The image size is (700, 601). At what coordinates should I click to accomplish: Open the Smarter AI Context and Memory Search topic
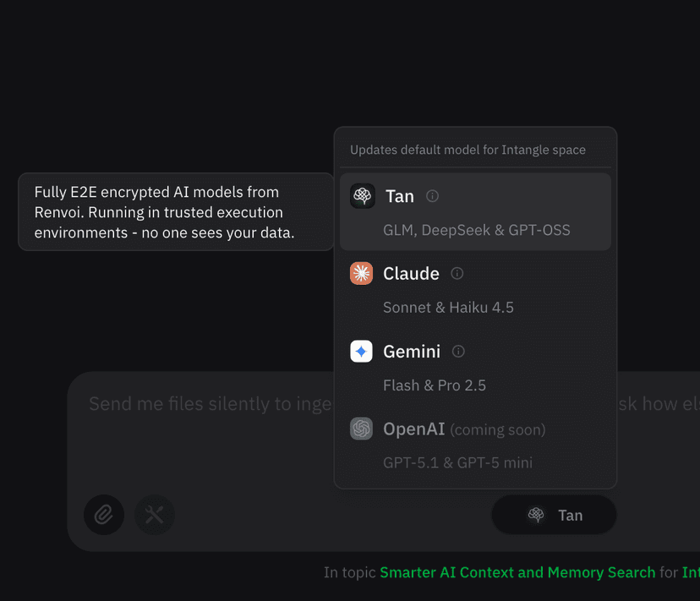[517, 572]
